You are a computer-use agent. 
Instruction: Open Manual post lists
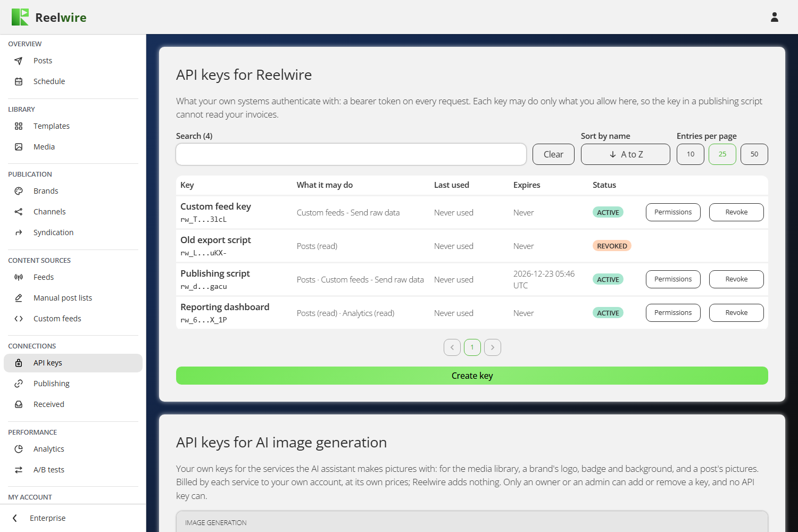73,298
